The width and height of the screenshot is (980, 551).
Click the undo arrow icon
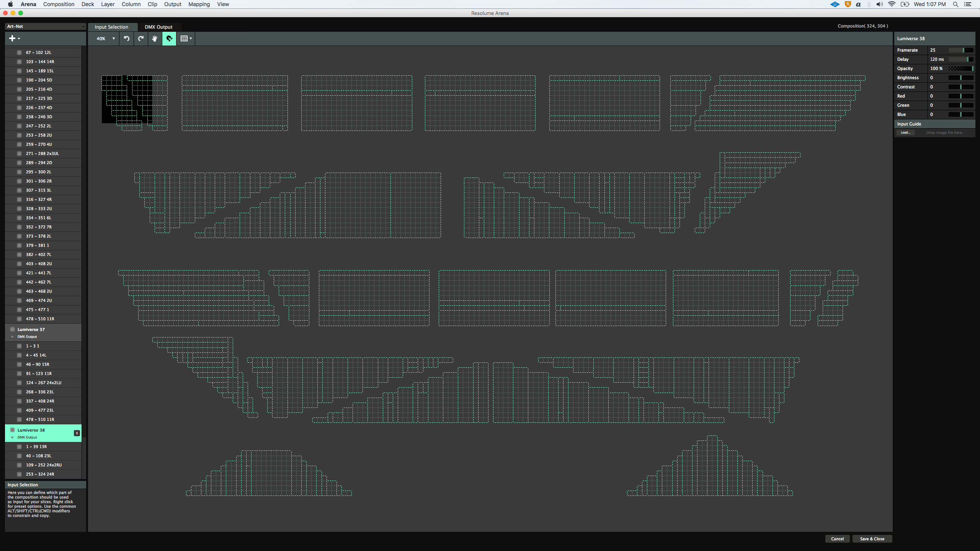[127, 39]
